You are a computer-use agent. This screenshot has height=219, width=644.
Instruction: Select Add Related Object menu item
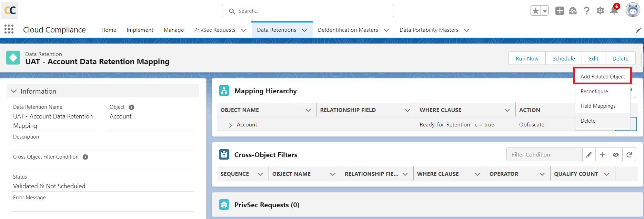603,77
